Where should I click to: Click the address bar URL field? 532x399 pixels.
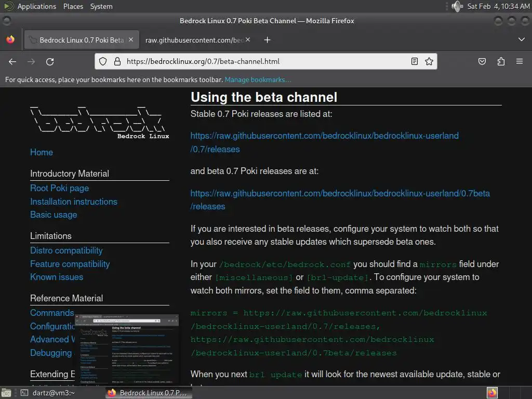265,61
